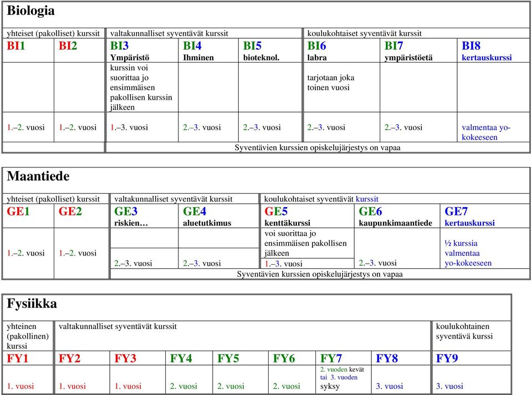Select the FY3 course code

(x=125, y=358)
